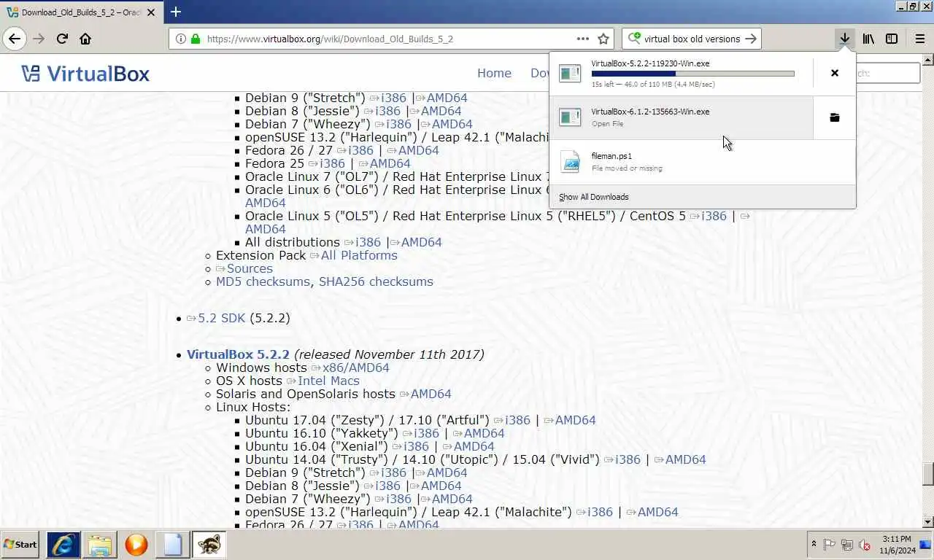The image size is (934, 560).
Task: Click the Start button
Action: click(x=20, y=545)
